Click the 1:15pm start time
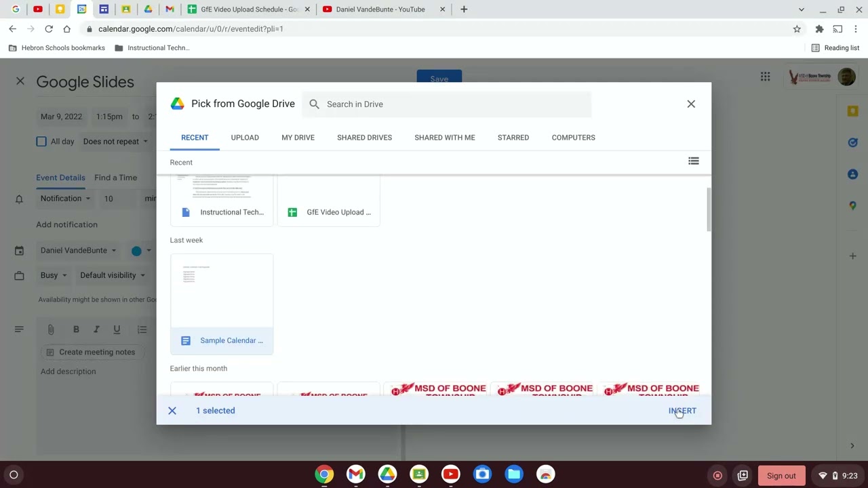This screenshot has width=868, height=488. [109, 117]
